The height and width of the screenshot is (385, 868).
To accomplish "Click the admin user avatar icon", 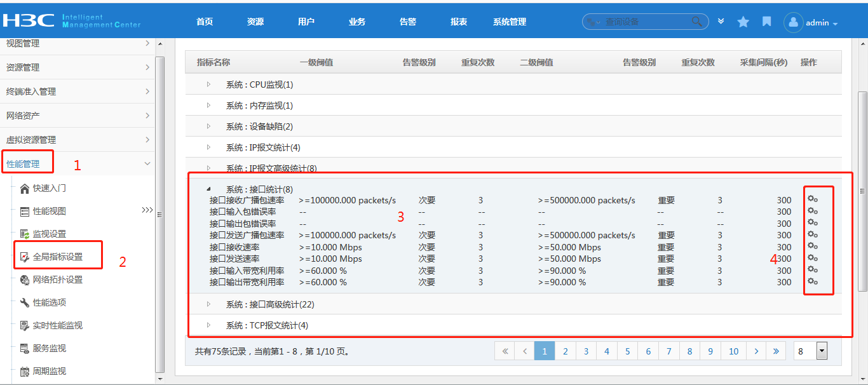I will (794, 22).
